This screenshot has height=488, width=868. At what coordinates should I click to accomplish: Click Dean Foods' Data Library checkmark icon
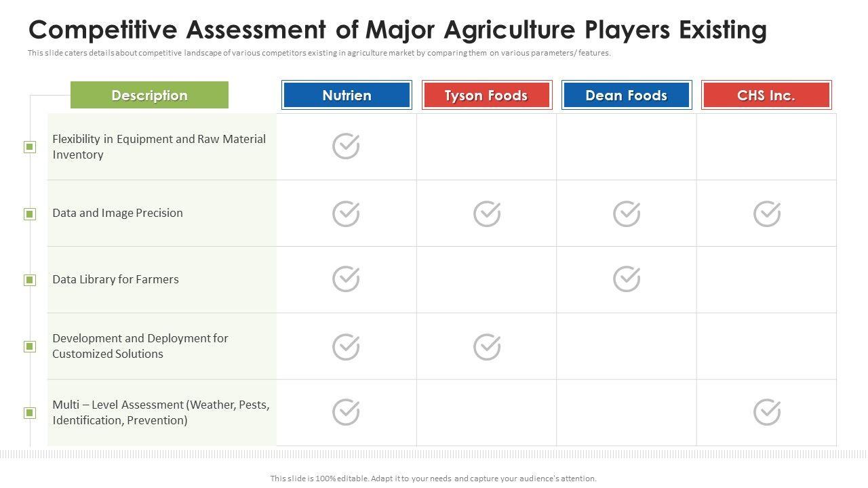coord(627,279)
